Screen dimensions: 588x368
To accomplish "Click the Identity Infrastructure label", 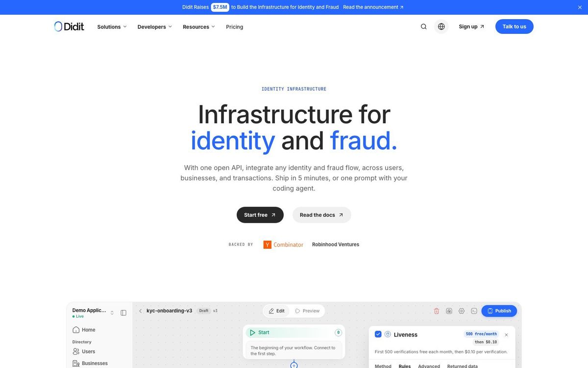I will pos(294,89).
